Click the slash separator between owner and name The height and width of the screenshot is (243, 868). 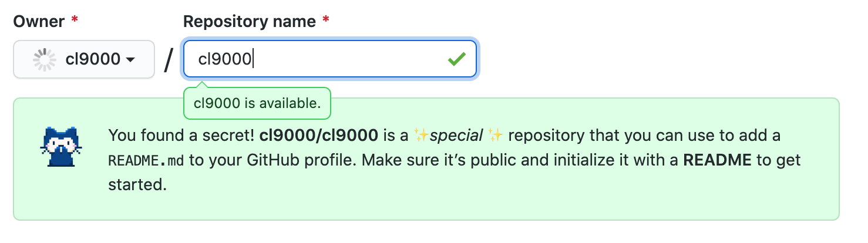pyautogui.click(x=169, y=59)
